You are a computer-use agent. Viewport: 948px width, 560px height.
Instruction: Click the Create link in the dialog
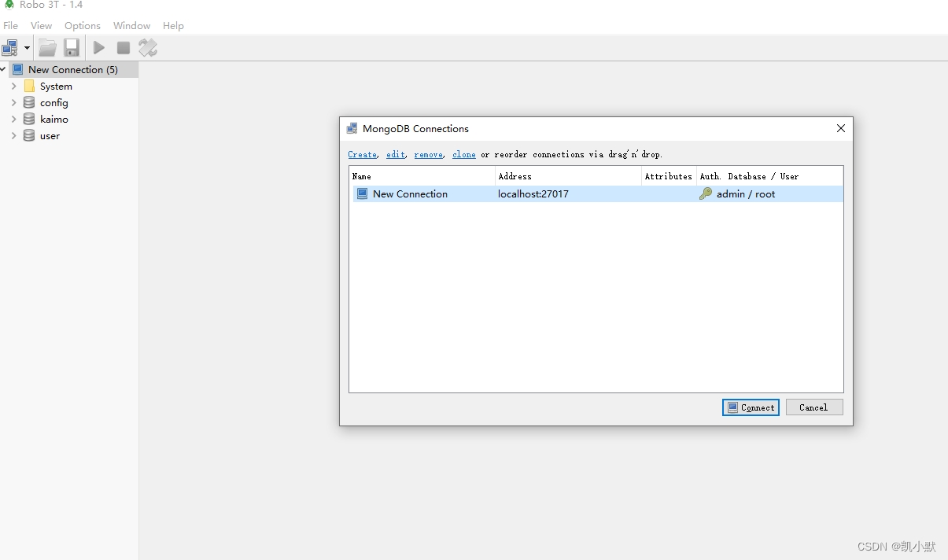pos(362,154)
